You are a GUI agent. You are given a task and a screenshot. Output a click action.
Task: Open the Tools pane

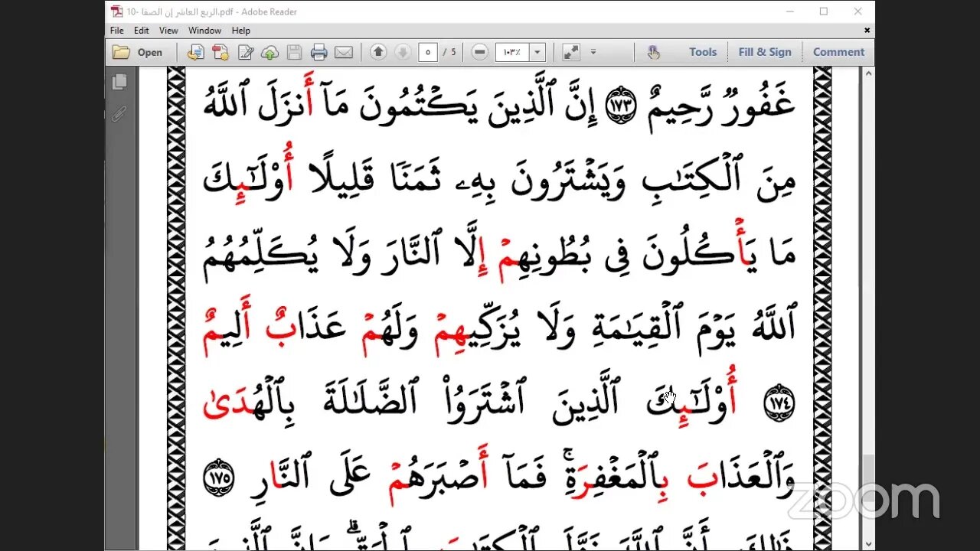coord(703,52)
